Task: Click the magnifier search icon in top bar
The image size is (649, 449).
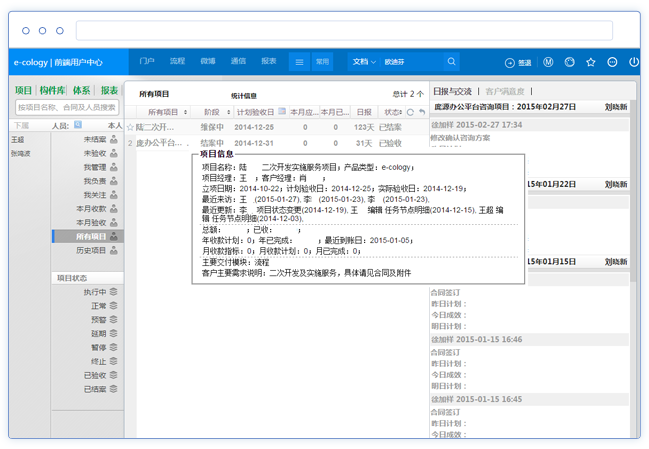Action: [452, 62]
